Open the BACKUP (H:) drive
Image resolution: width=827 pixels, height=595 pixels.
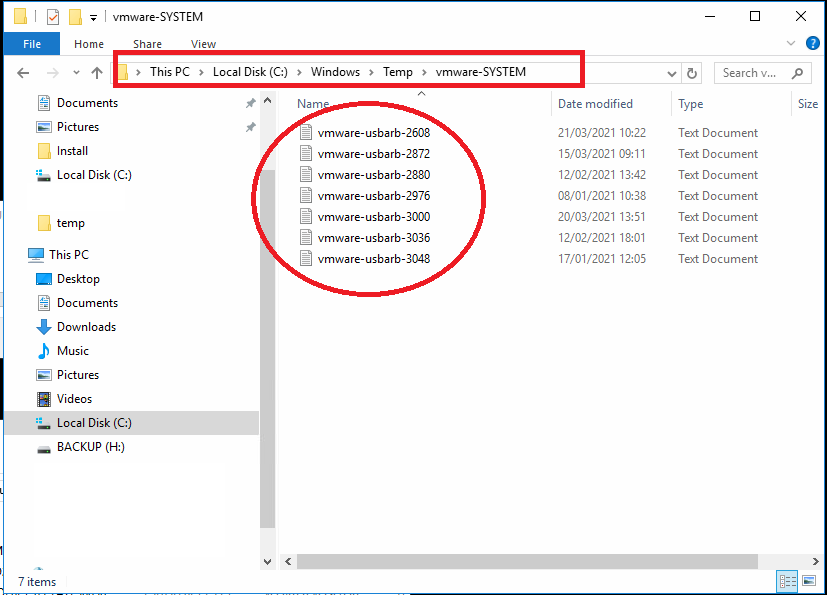pos(90,447)
